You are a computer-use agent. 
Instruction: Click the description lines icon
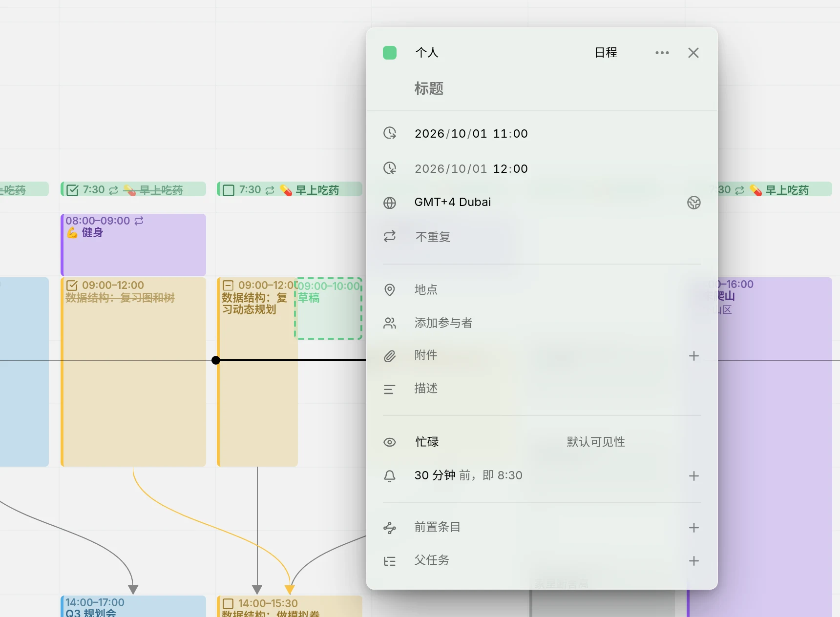pos(390,389)
